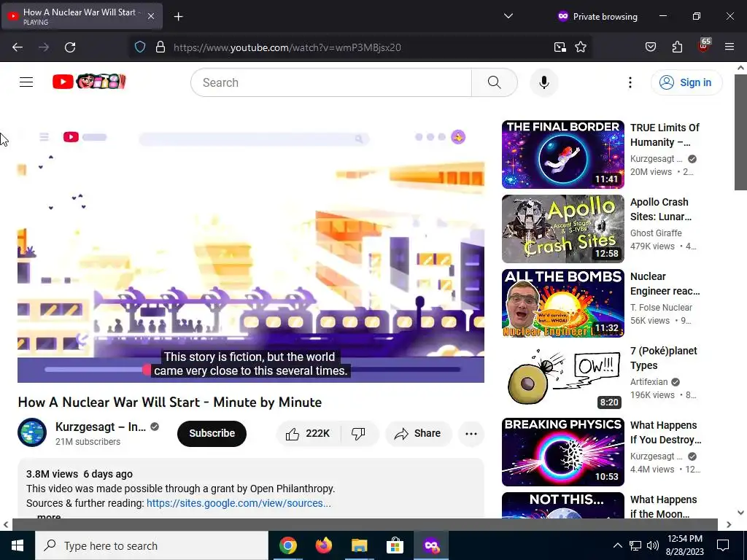The image size is (747, 560).
Task: Open volume control in system tray
Action: click(x=653, y=545)
